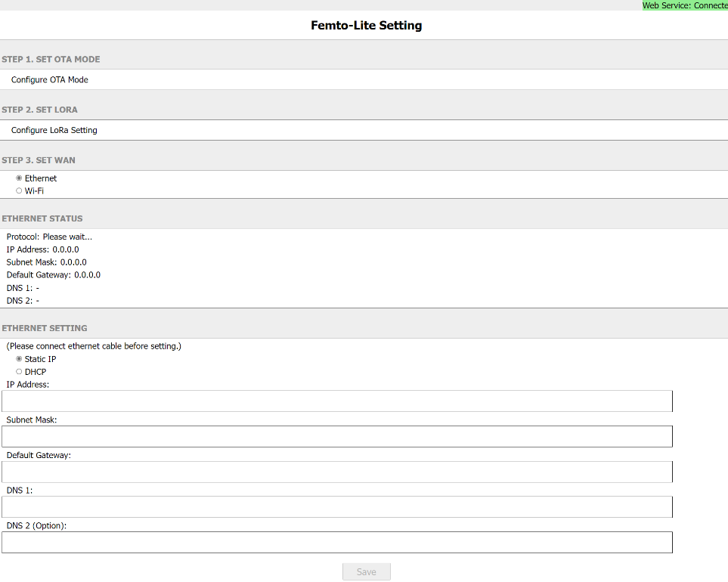Click the IP Address: 0.0.0.0 status line
This screenshot has width=728, height=582.
pos(43,249)
